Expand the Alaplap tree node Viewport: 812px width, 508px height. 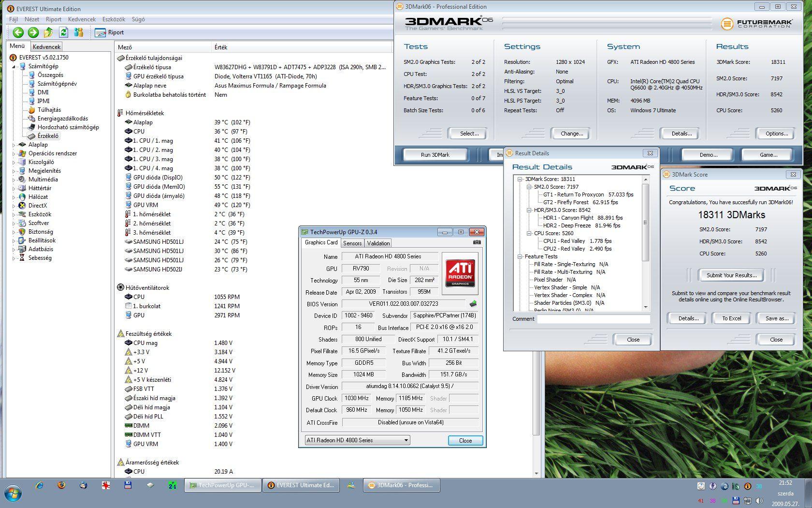(x=14, y=145)
